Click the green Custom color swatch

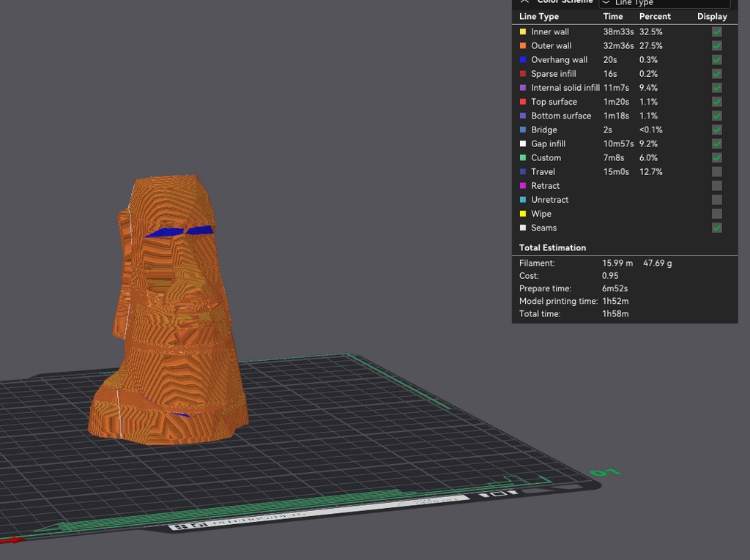[x=523, y=157]
